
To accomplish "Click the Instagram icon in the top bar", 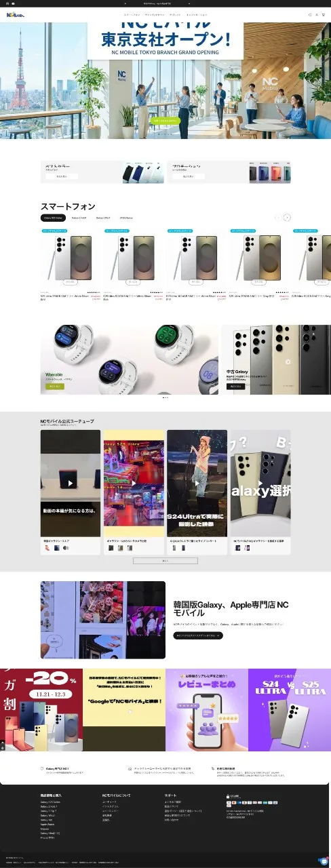I will [x=7, y=3].
